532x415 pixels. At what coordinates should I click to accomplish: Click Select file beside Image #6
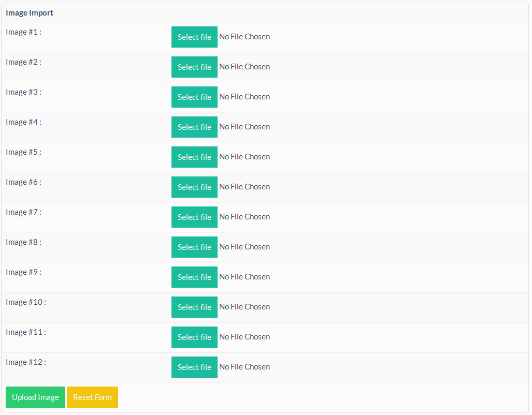[x=194, y=187]
